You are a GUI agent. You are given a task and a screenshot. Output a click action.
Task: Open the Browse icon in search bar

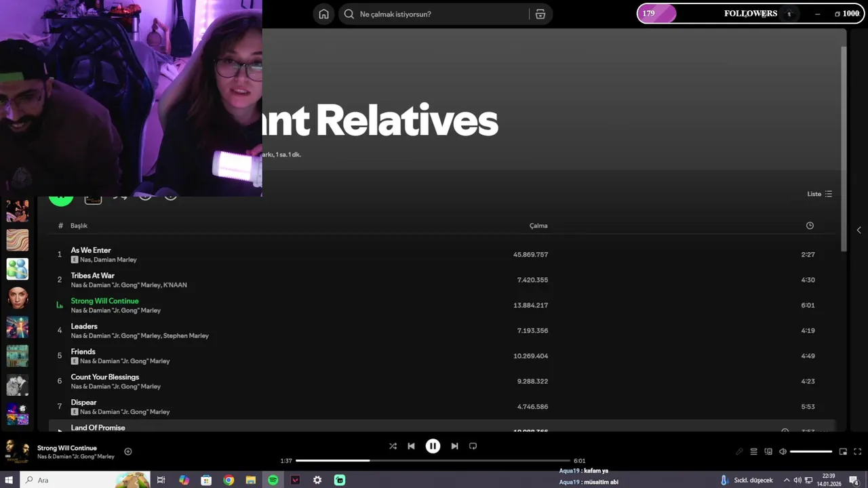(540, 14)
